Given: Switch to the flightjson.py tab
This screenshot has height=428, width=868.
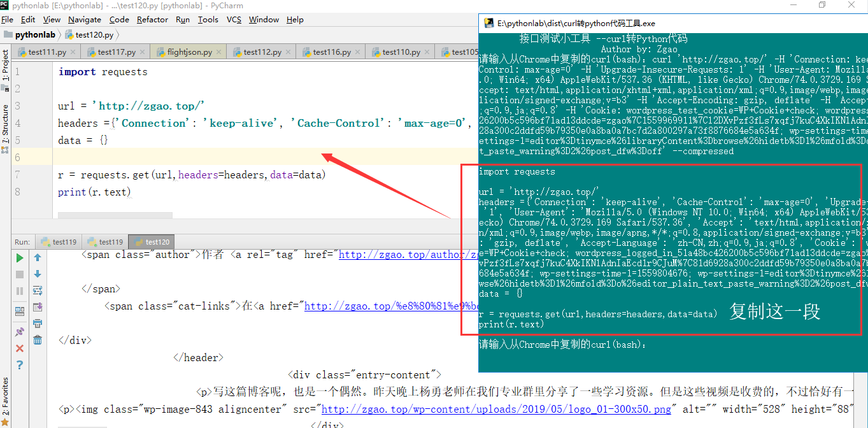Looking at the screenshot, I should [188, 51].
